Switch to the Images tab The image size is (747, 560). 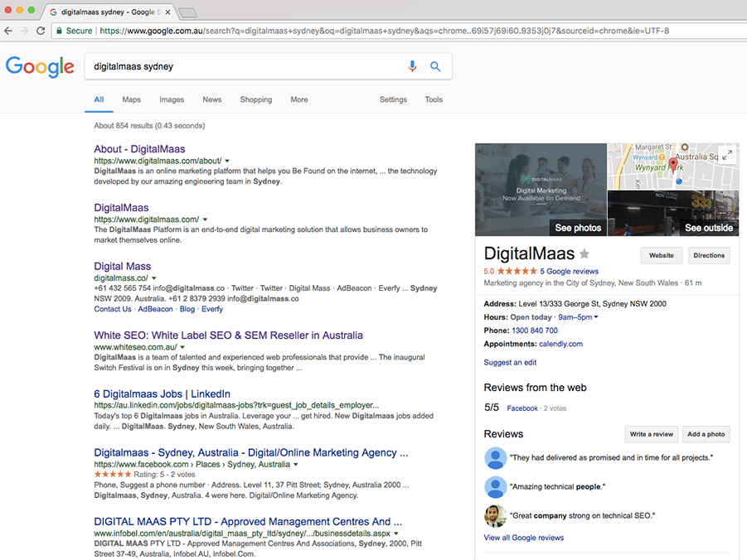click(x=172, y=99)
